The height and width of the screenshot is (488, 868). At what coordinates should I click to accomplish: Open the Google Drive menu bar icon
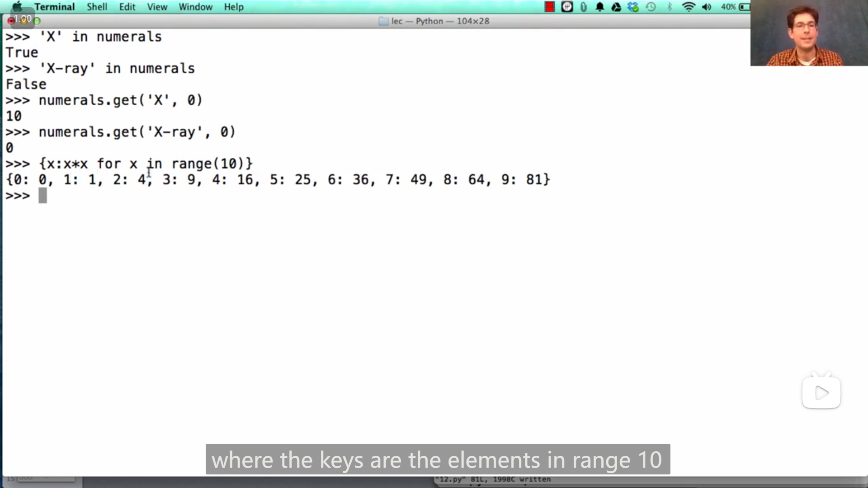pos(616,7)
